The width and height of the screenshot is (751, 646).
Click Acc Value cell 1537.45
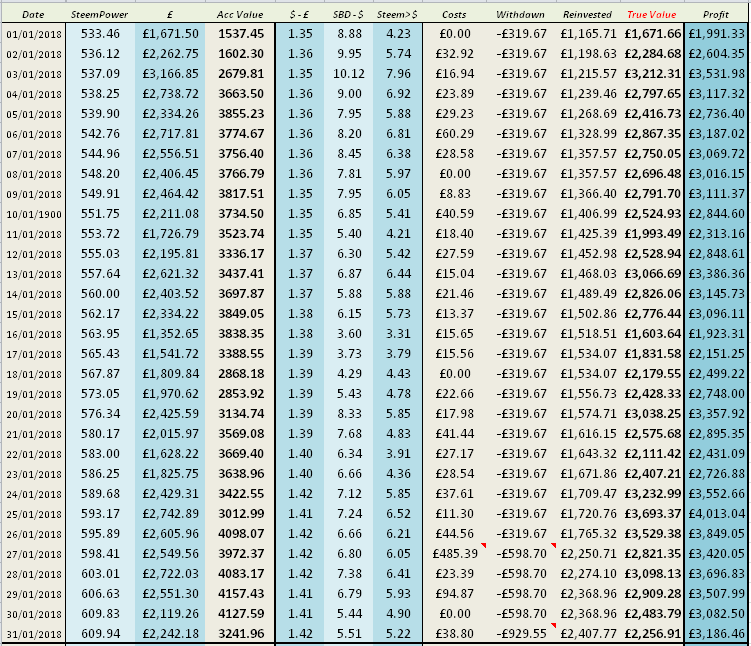click(241, 34)
